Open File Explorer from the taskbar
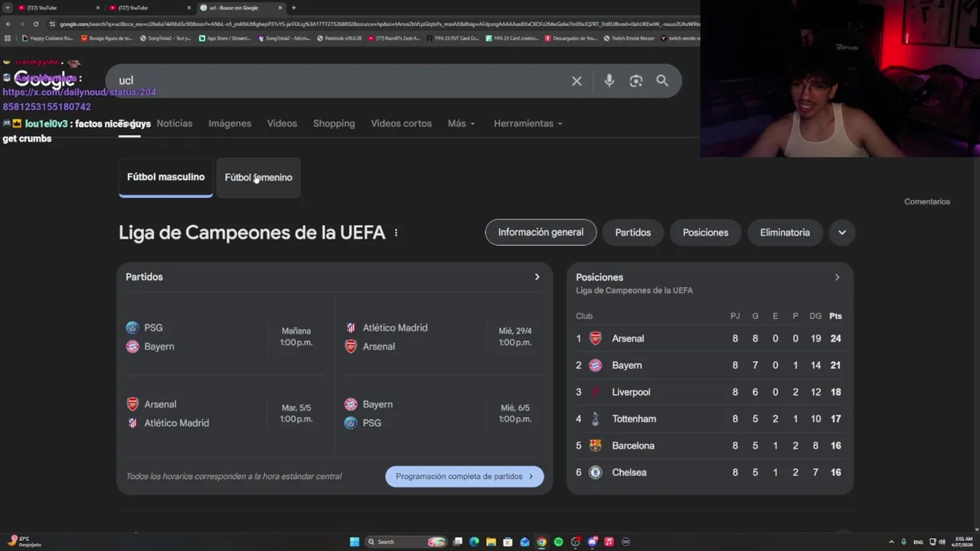980x551 pixels. tap(491, 542)
